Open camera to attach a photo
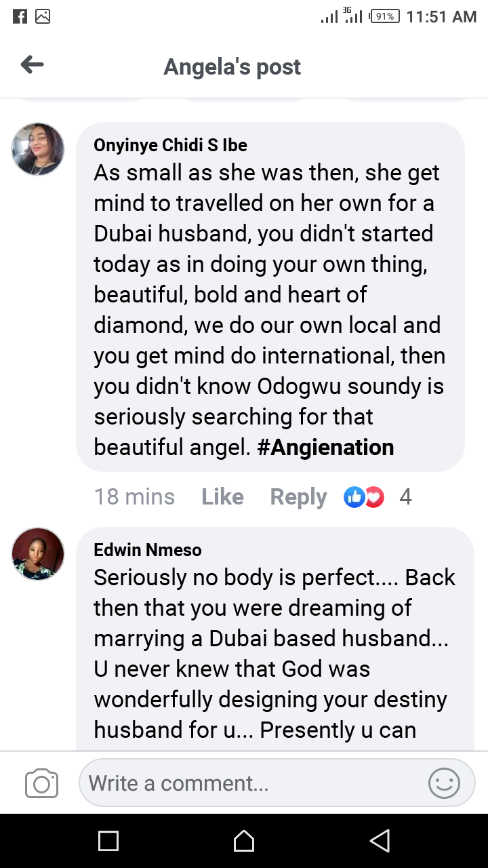The image size is (488, 868). click(41, 784)
